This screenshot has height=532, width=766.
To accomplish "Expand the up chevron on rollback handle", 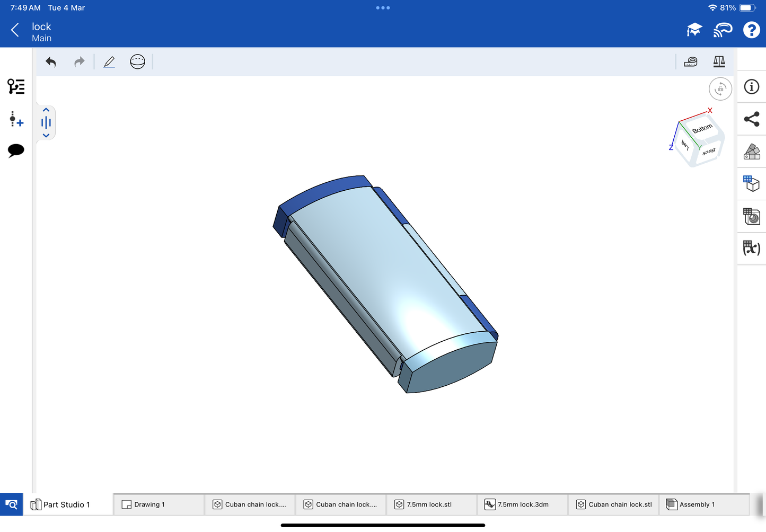I will click(46, 110).
